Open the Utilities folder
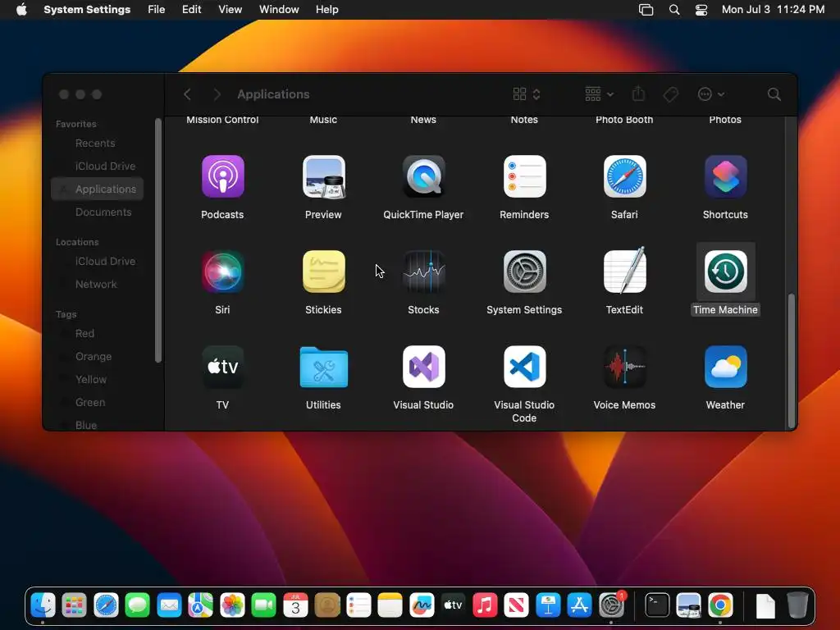This screenshot has height=630, width=840. click(x=323, y=367)
